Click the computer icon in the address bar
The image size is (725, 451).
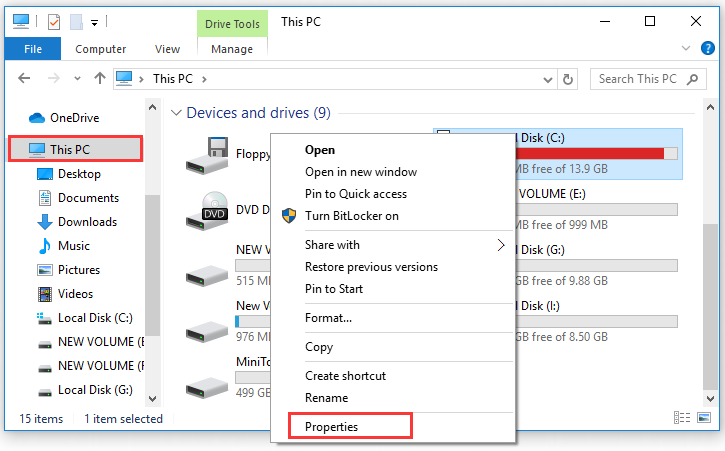coord(124,79)
